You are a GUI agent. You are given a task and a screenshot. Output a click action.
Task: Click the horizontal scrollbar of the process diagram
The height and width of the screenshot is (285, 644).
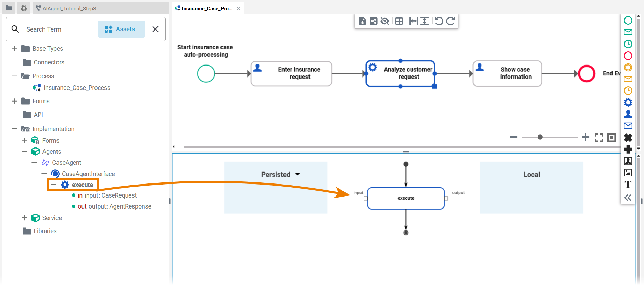pyautogui.click(x=402, y=147)
